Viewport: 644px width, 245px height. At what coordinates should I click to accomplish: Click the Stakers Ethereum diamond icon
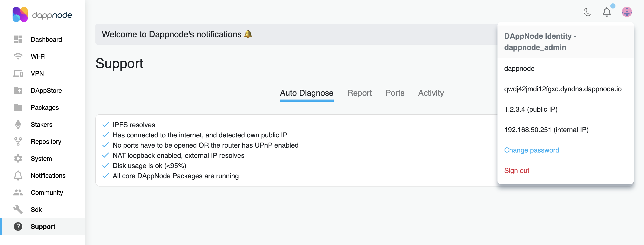pyautogui.click(x=18, y=124)
